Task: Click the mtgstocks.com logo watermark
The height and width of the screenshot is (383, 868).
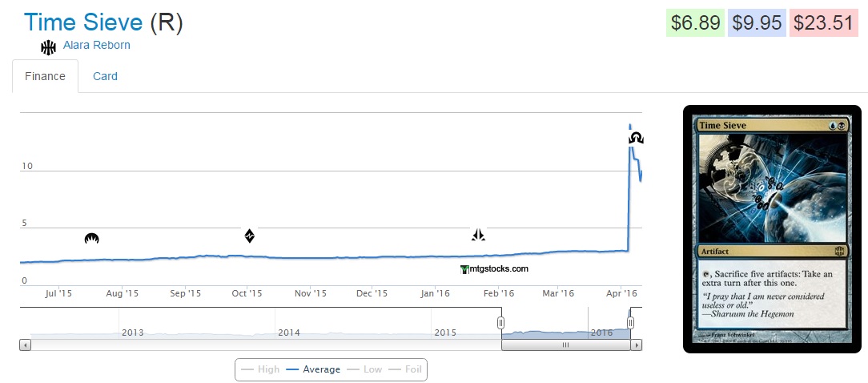Action: pyautogui.click(x=495, y=269)
